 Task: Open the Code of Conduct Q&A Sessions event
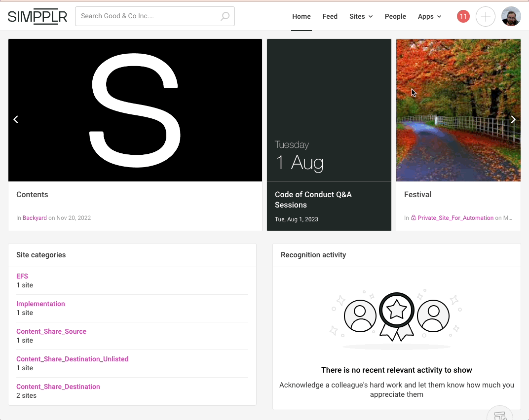313,200
